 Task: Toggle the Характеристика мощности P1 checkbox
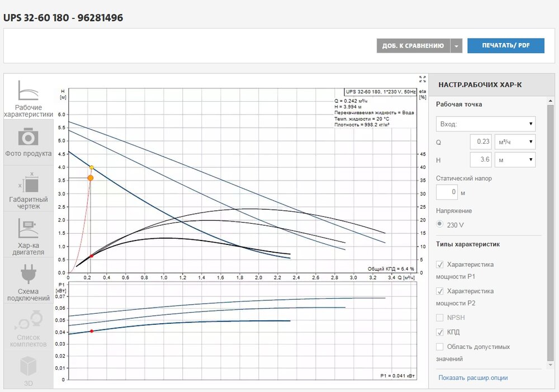440,265
